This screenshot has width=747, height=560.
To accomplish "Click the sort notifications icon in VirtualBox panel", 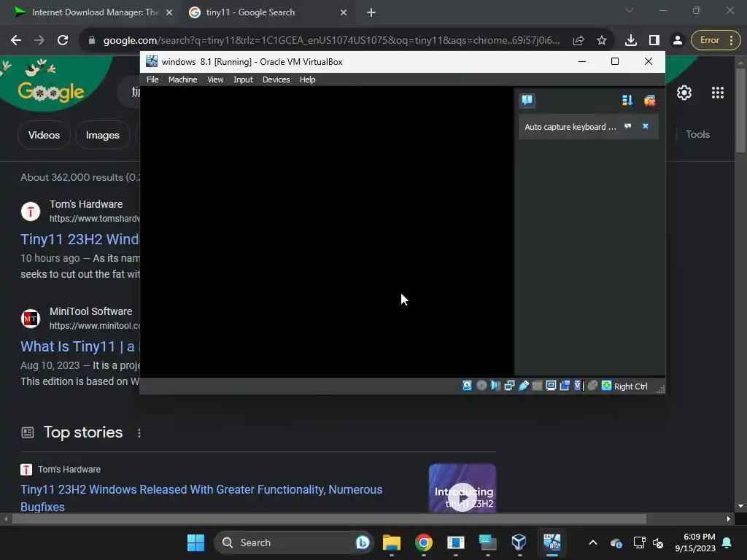I will 627,101.
